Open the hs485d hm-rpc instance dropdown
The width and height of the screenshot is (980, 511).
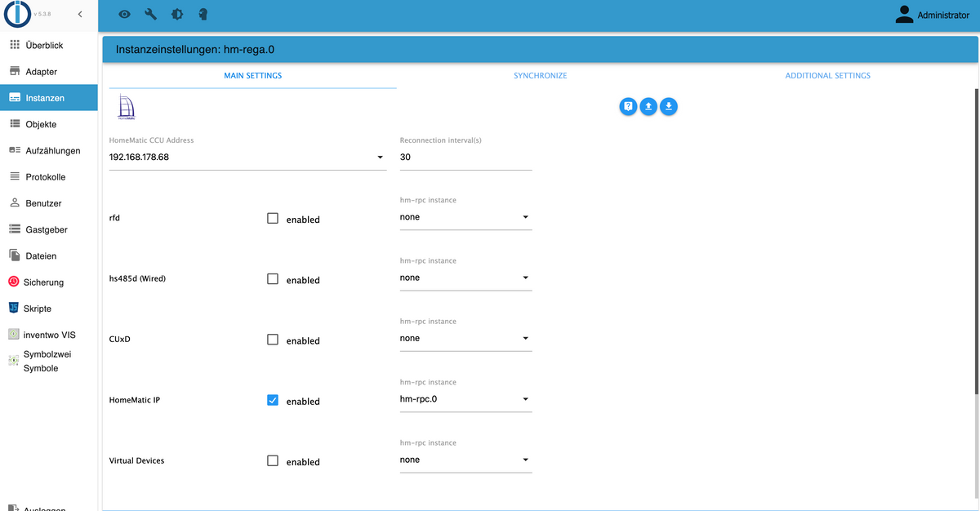pyautogui.click(x=465, y=278)
